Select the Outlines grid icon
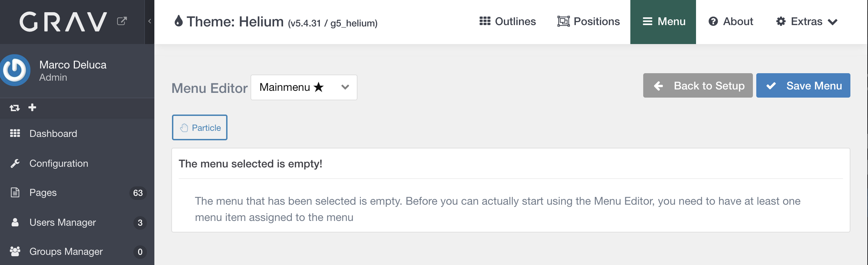This screenshot has height=265, width=868. pos(485,21)
